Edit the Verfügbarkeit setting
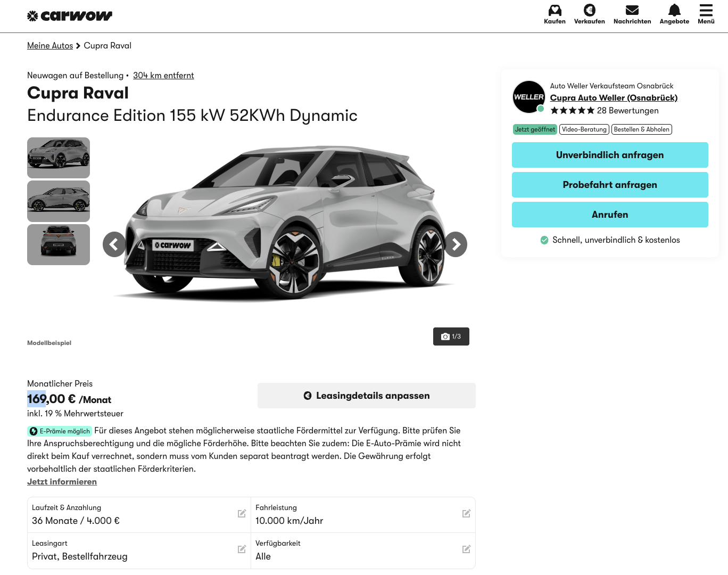728x575 pixels. click(x=466, y=549)
